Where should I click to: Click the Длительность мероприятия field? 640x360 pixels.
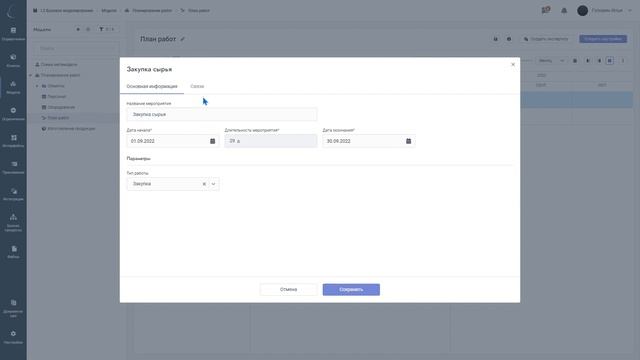click(x=271, y=141)
